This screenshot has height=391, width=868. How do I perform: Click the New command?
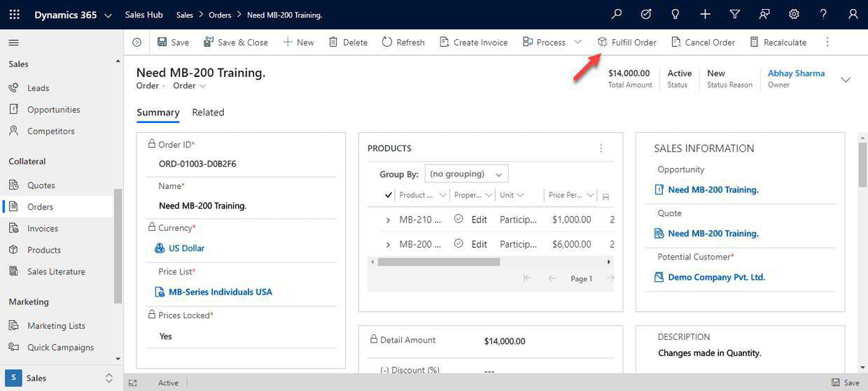point(298,42)
